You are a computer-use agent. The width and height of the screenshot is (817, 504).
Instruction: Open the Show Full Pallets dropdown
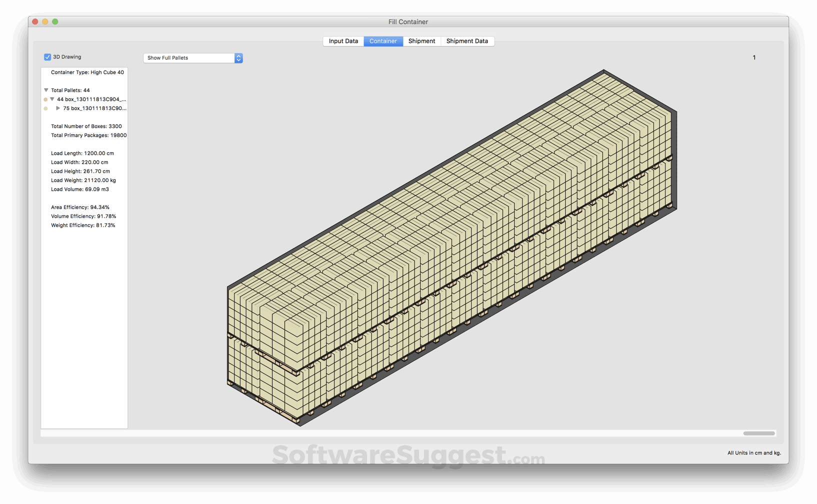click(x=190, y=58)
